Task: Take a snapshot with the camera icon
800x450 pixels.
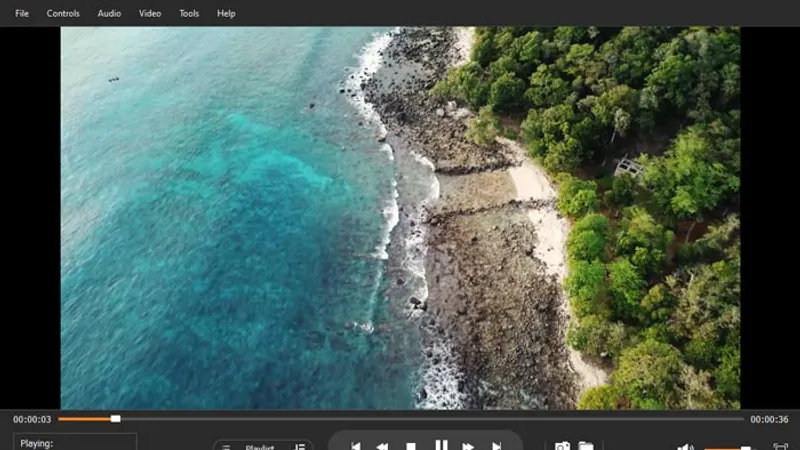Action: point(562,446)
